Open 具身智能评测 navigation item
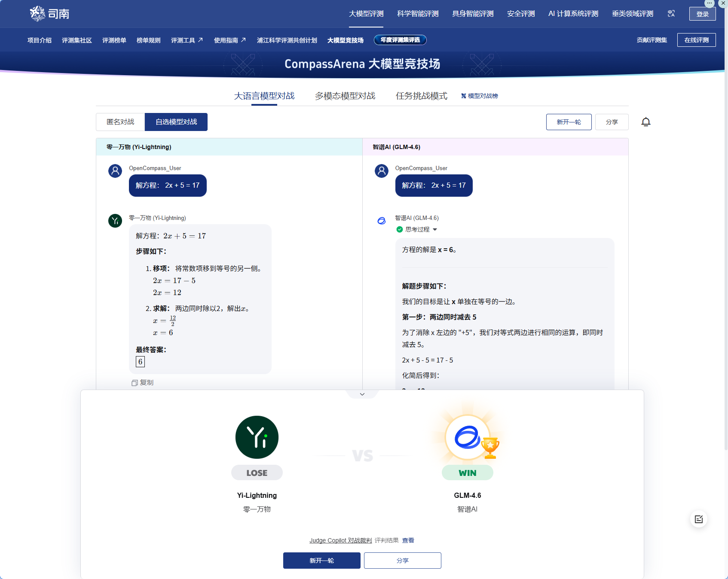 coord(473,14)
